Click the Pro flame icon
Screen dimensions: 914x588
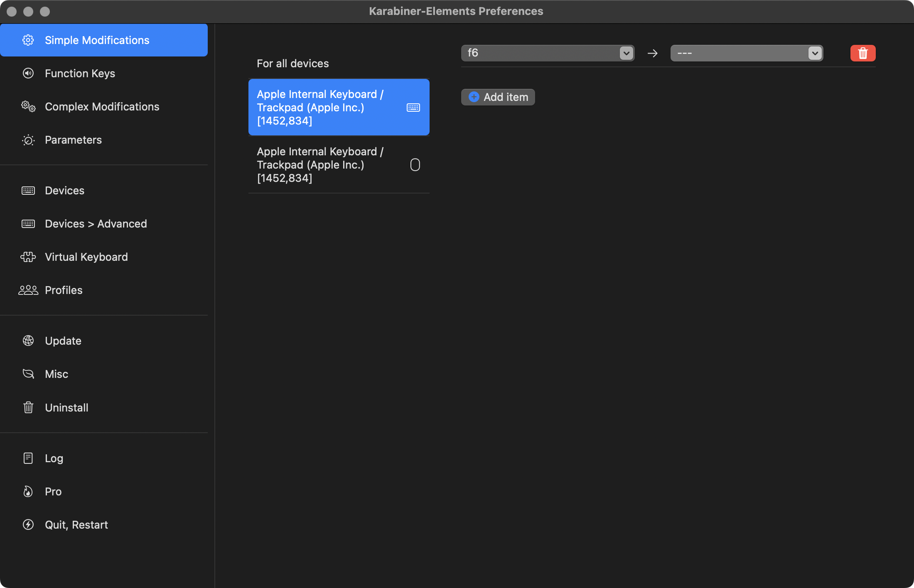27,491
